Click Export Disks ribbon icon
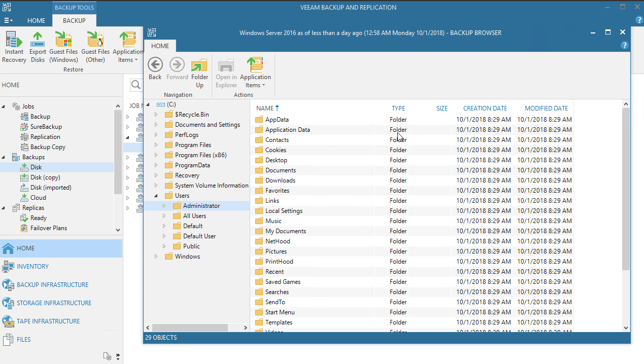Image resolution: width=644 pixels, height=364 pixels. coord(38,47)
